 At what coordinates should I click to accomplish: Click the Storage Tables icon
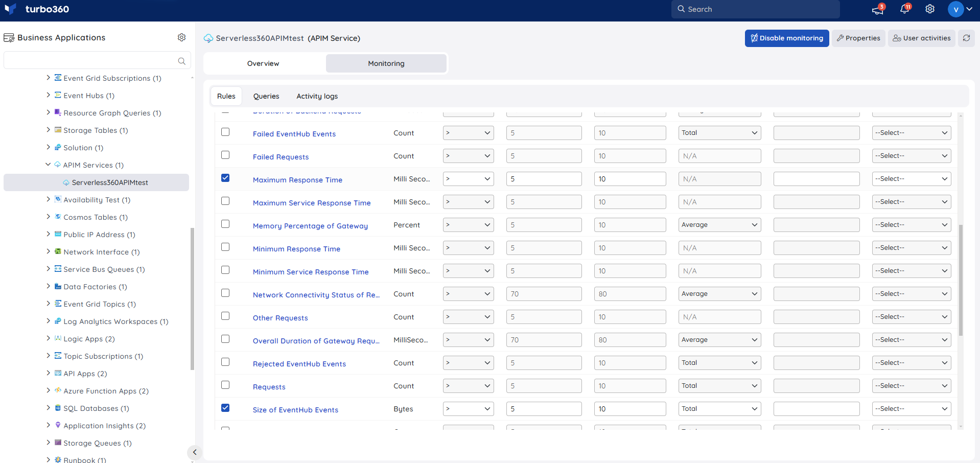[x=58, y=130]
